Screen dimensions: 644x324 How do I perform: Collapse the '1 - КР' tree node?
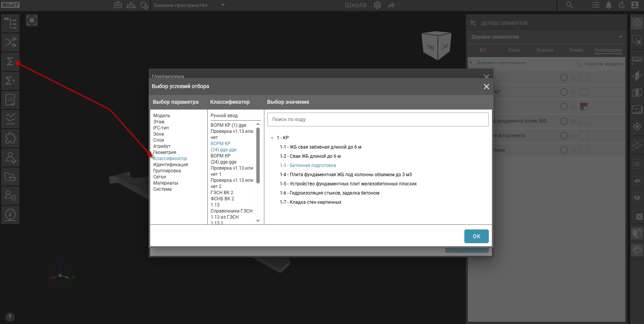[x=272, y=138]
